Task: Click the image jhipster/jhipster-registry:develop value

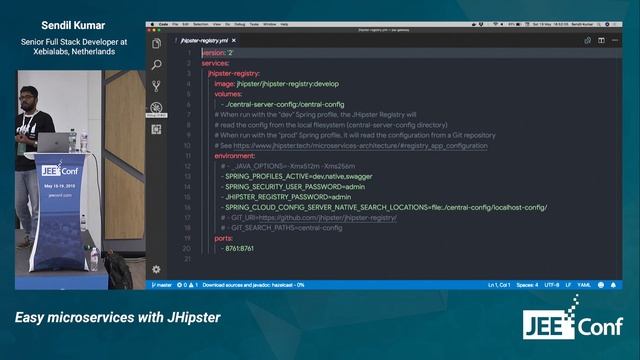Action: [x=288, y=84]
